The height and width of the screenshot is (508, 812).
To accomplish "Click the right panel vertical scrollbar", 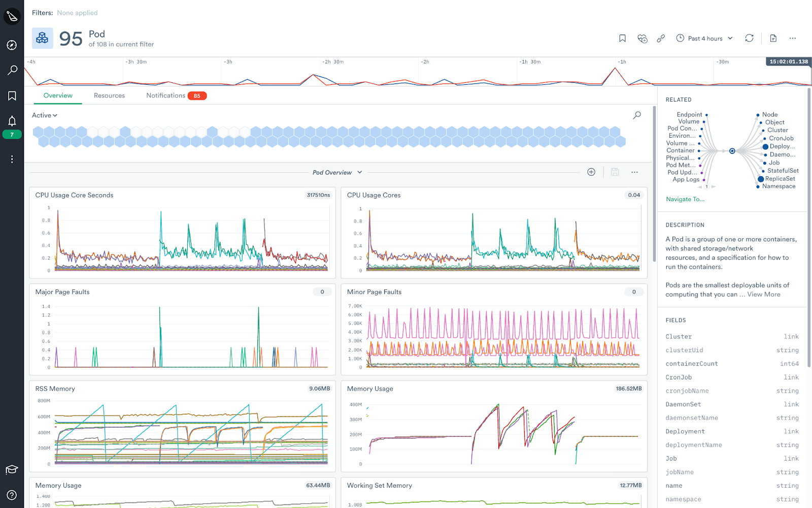I will [x=809, y=227].
